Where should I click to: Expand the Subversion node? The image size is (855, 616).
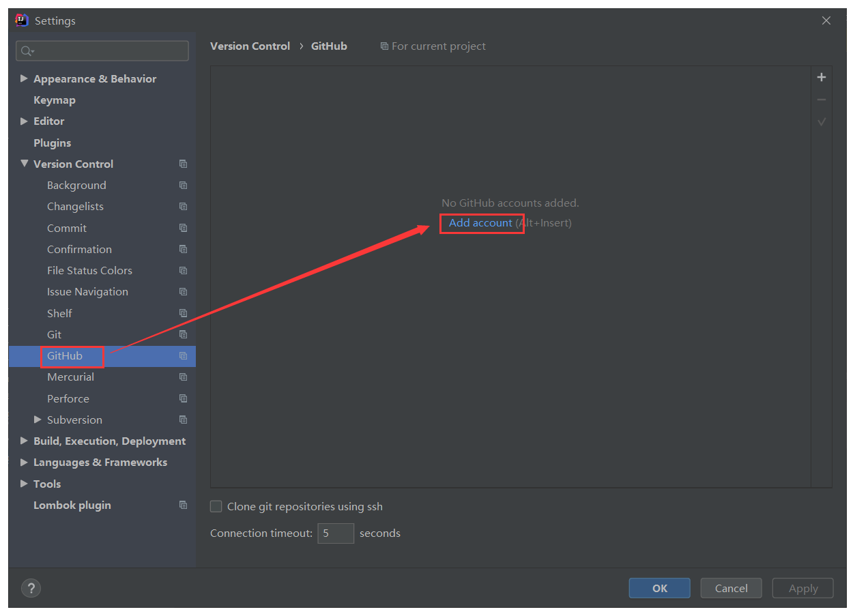click(38, 420)
